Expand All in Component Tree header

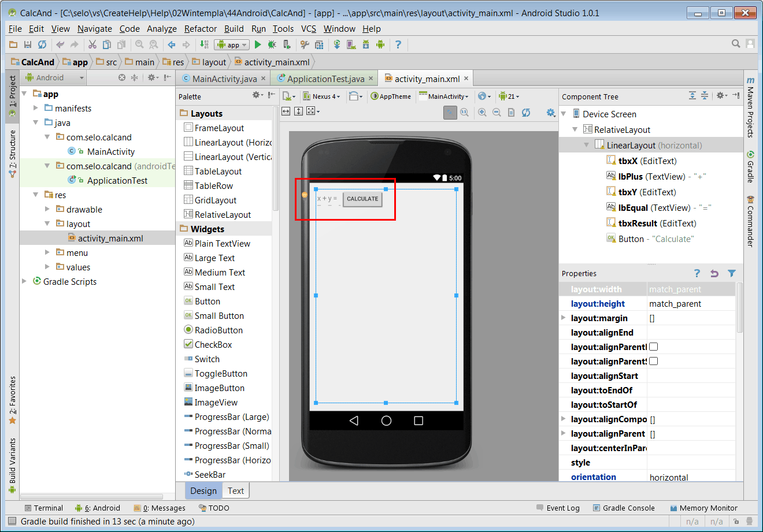tap(692, 95)
